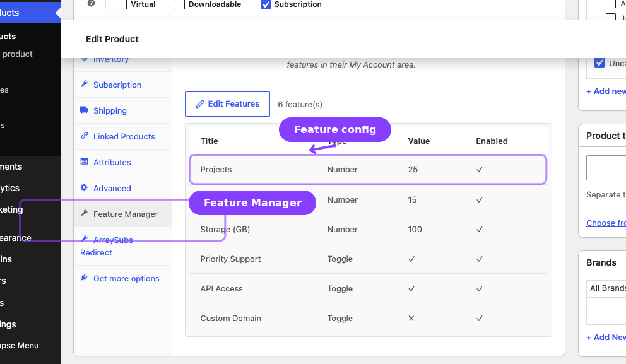
Task: Click the value 100 in Storage row
Action: pyautogui.click(x=415, y=229)
